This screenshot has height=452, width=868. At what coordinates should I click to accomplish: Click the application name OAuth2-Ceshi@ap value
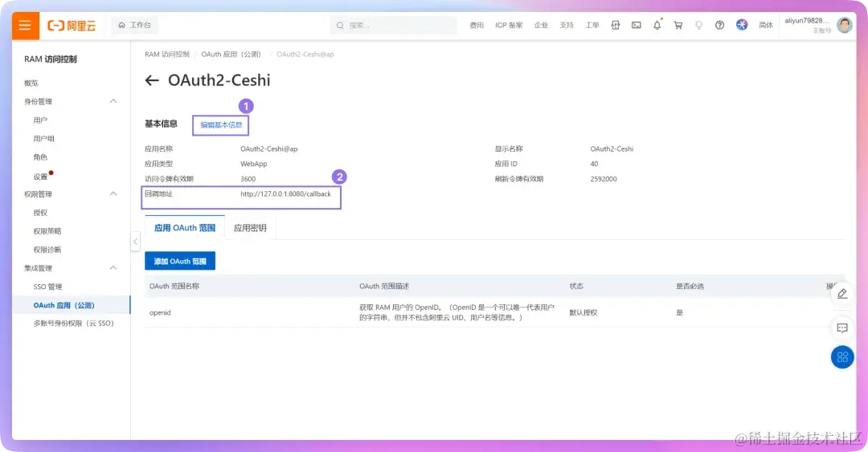coord(269,149)
